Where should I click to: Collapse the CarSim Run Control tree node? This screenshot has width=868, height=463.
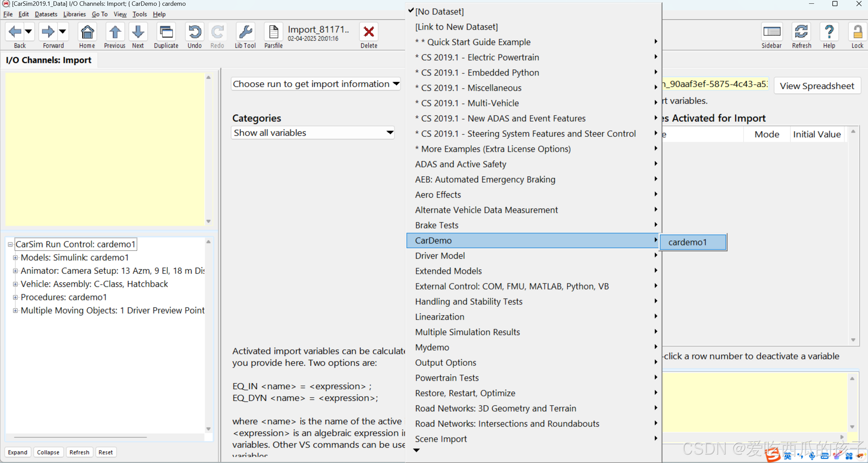pos(10,244)
